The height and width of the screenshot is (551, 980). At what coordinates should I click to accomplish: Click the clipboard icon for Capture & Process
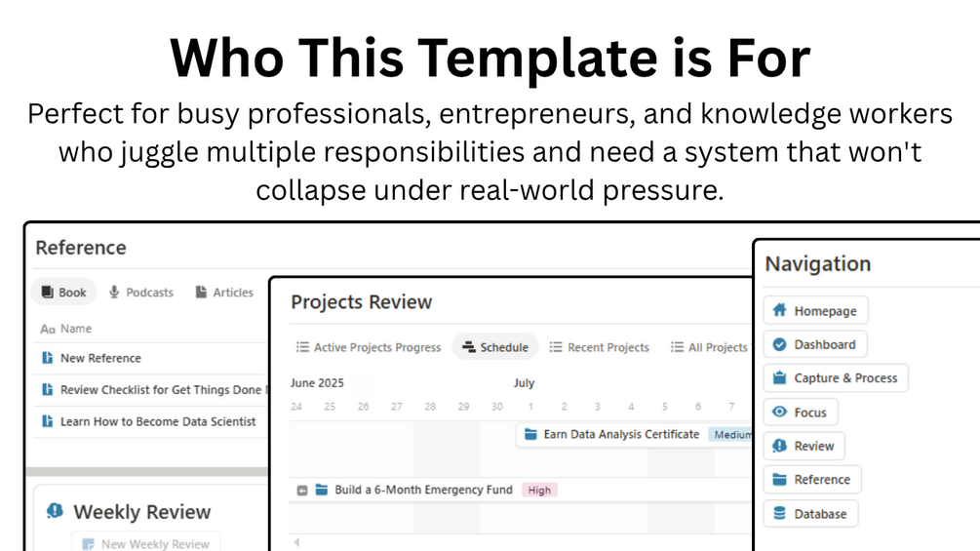point(779,378)
